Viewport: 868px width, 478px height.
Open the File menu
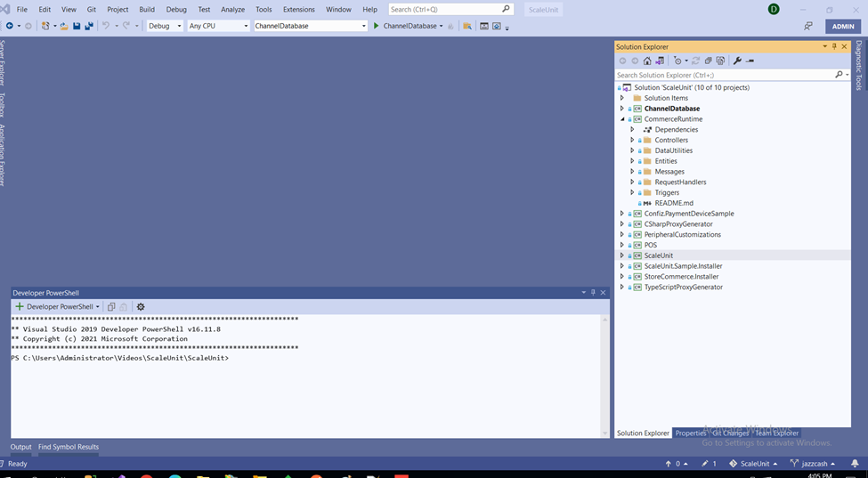pyautogui.click(x=22, y=10)
